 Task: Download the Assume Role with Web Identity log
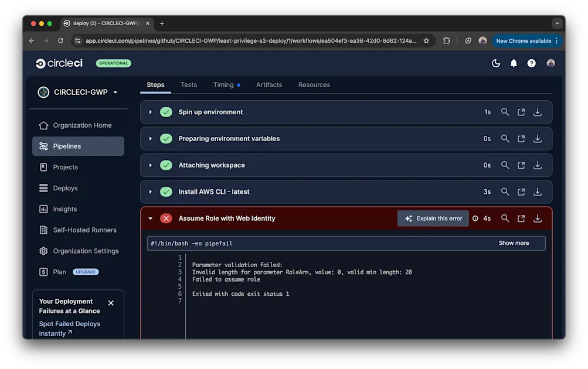pyautogui.click(x=538, y=218)
